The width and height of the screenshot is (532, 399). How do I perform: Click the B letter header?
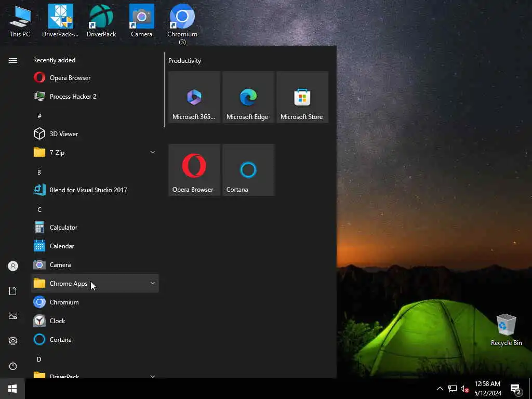39,172
